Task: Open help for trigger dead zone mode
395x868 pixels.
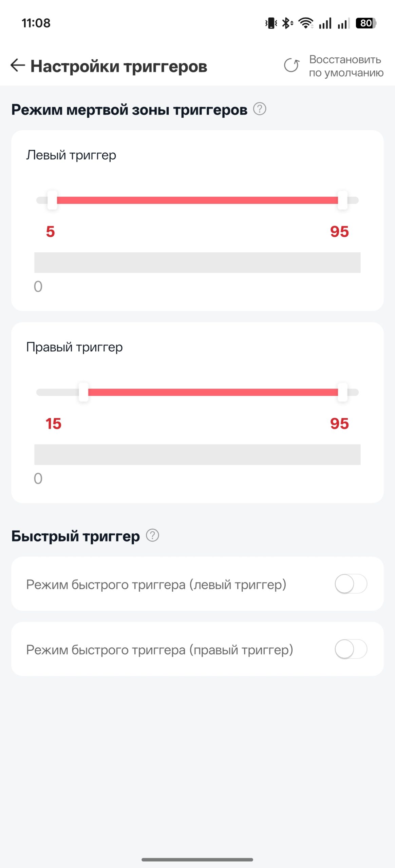Action: (x=260, y=109)
